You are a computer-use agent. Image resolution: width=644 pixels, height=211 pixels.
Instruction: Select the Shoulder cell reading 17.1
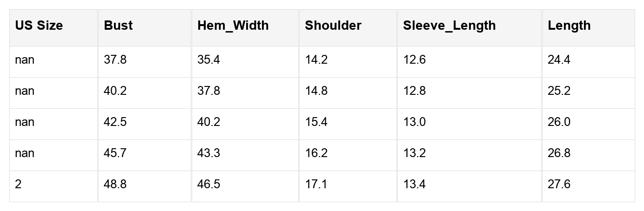tap(316, 185)
